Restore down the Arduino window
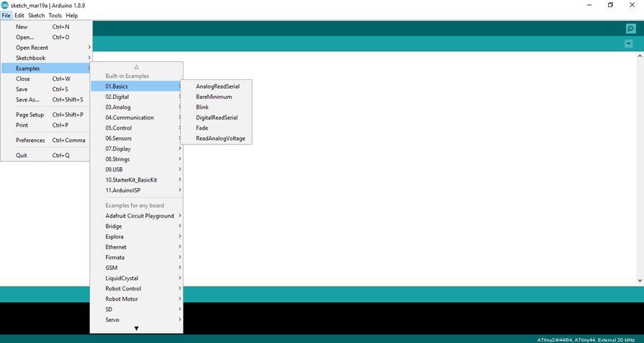644x343 pixels. (610, 5)
